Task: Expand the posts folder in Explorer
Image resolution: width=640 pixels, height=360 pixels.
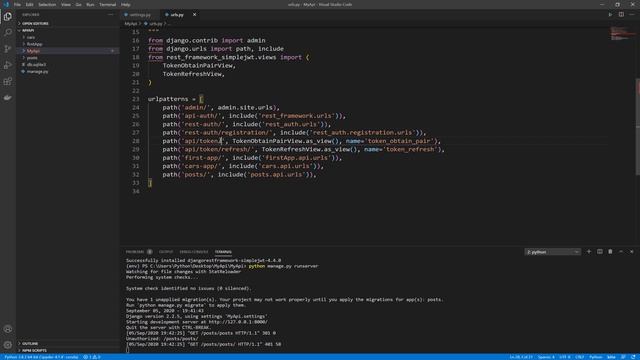Action: 67,58
